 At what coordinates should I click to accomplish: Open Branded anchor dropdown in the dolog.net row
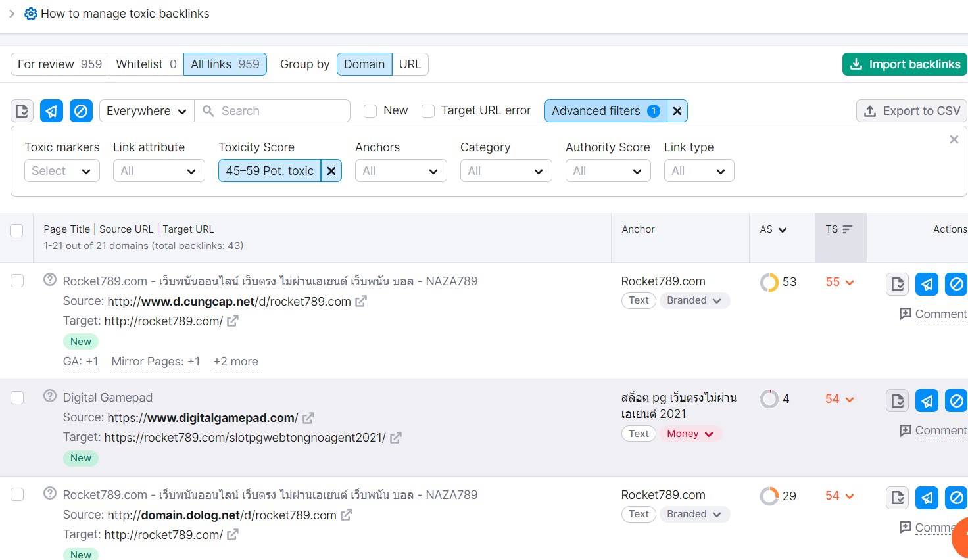[x=694, y=514]
